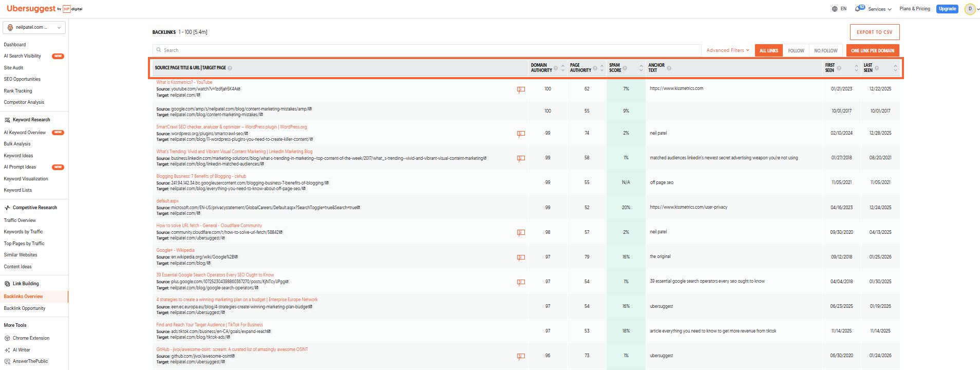The height and width of the screenshot is (370, 980).
Task: Sort table by Last Seen arrows
Action: click(895, 68)
